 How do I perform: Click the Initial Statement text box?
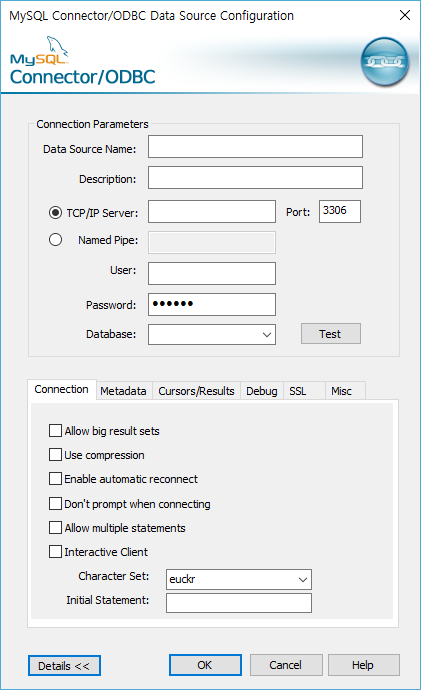point(239,603)
